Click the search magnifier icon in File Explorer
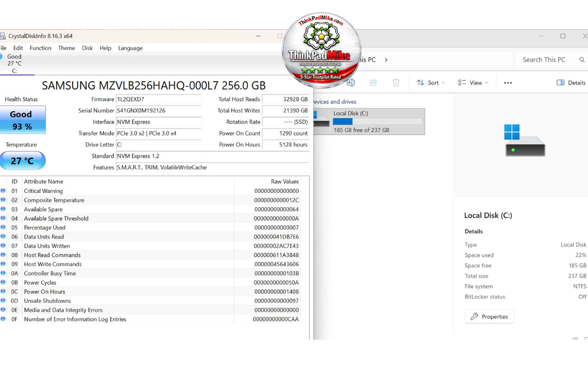This screenshot has height=369, width=588. [582, 60]
